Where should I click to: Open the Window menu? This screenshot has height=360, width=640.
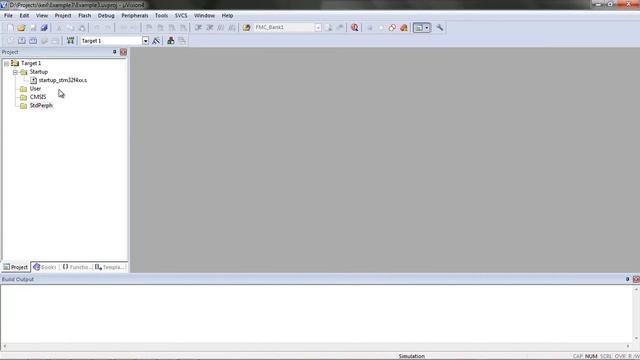[204, 16]
